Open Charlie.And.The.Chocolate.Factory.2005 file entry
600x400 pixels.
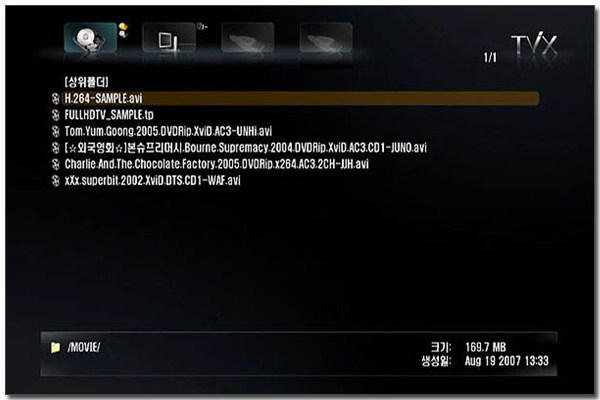point(217,164)
